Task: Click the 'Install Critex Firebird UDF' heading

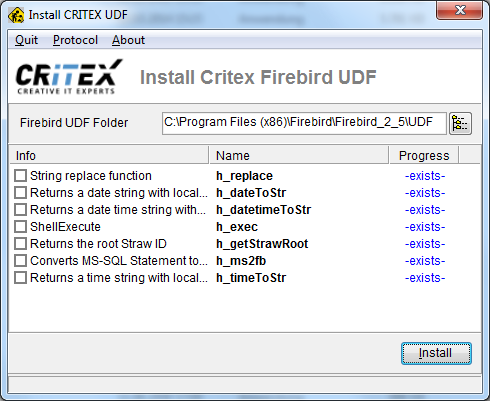Action: click(x=258, y=77)
